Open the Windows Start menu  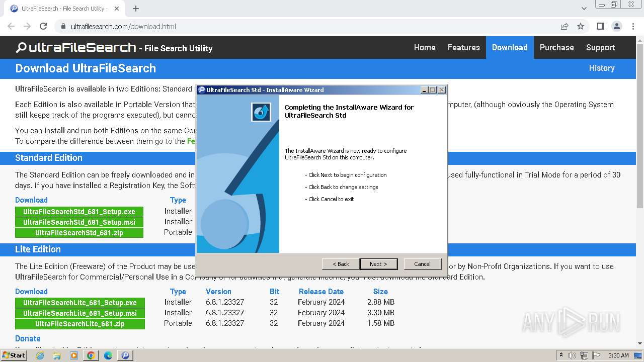pos(14,355)
